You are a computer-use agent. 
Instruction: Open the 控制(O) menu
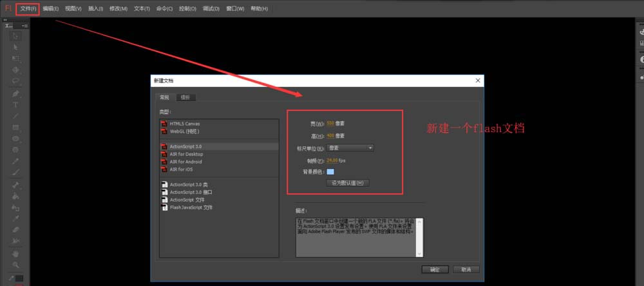point(187,8)
